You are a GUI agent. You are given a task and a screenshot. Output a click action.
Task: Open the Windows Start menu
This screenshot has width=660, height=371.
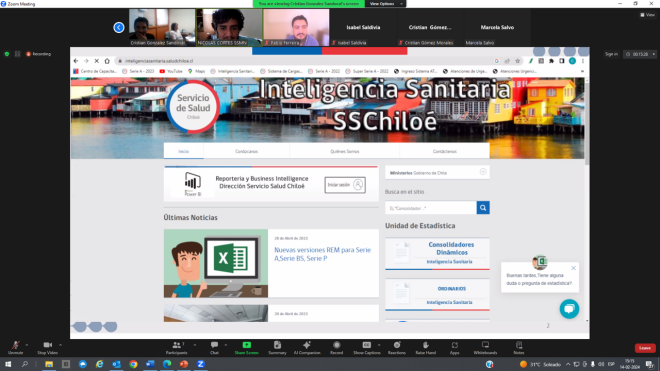pyautogui.click(x=8, y=364)
